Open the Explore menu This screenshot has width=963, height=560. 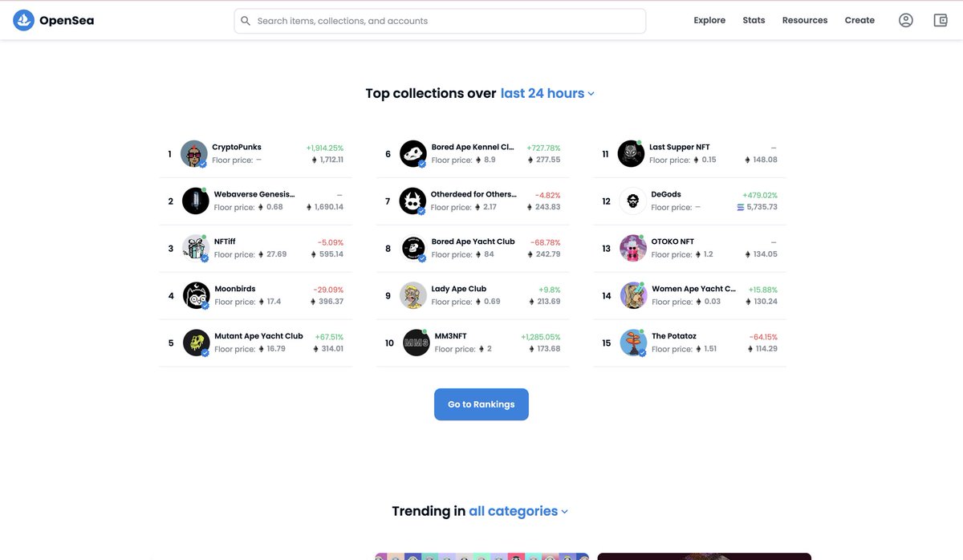coord(709,20)
